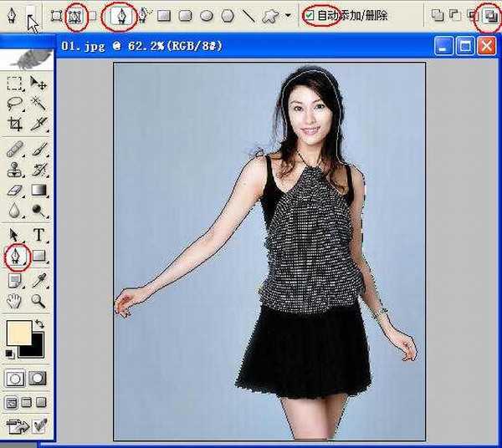Switch to Quick Mask mode
The image size is (502, 448).
coord(38,379)
